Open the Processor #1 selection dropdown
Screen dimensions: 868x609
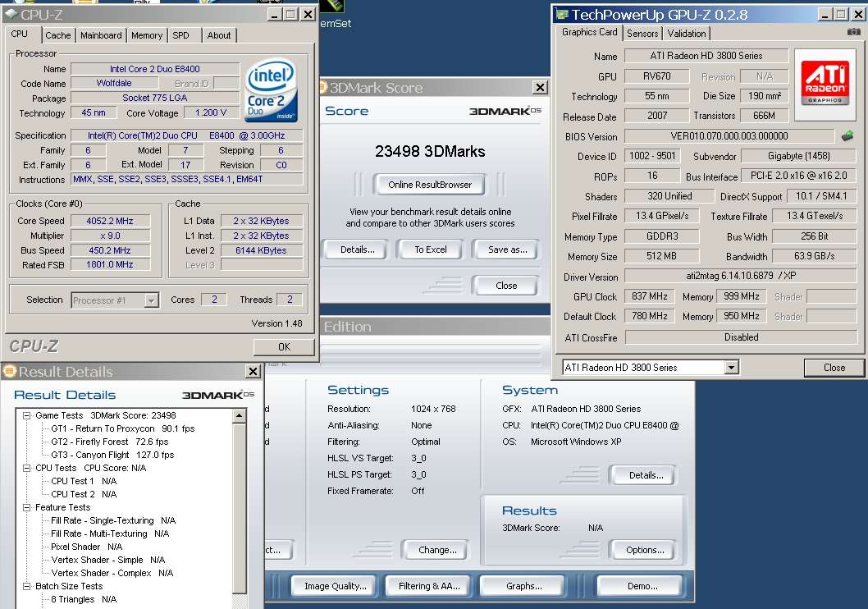click(x=151, y=300)
